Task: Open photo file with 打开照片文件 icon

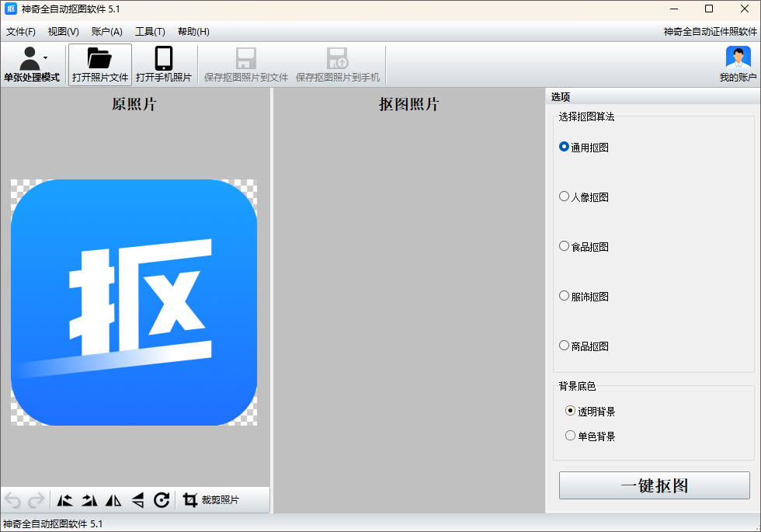Action: (99, 57)
